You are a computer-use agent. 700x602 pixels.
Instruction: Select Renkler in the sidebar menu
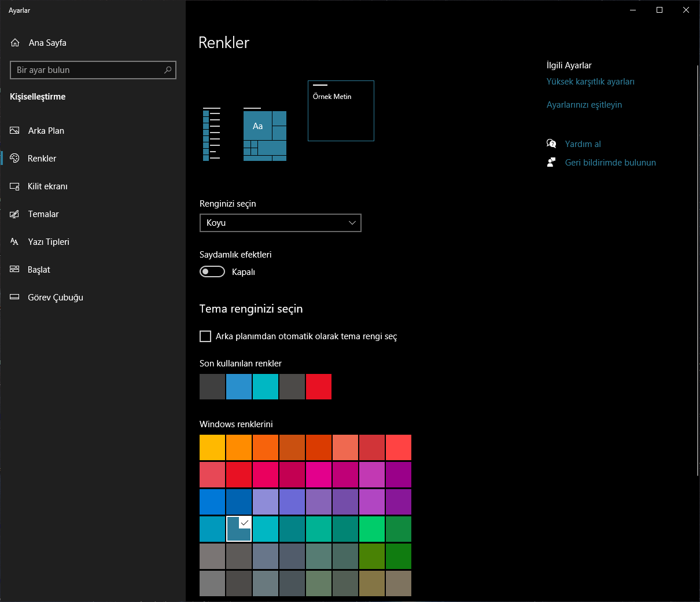(42, 159)
